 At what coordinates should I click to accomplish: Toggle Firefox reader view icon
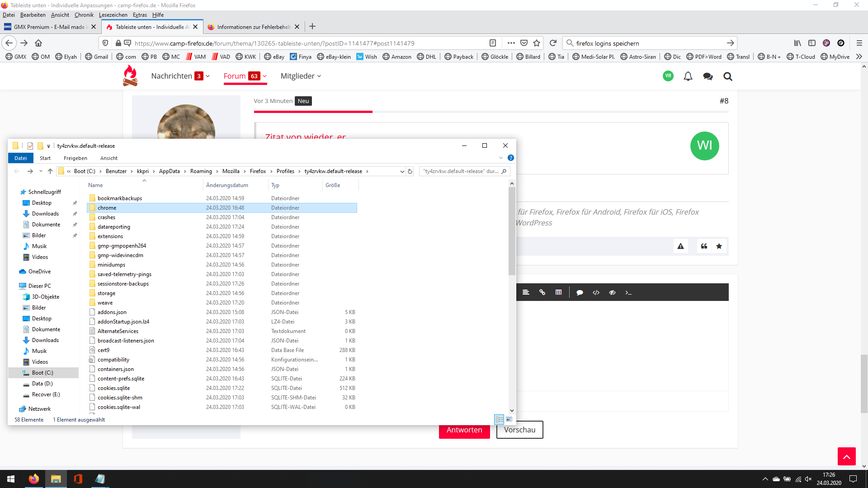coord(493,43)
